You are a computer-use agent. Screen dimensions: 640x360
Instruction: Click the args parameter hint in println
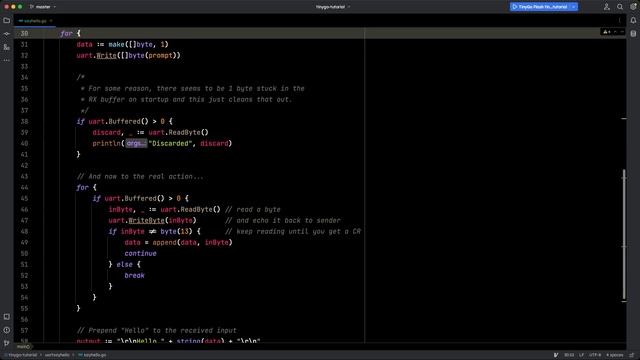(136, 143)
